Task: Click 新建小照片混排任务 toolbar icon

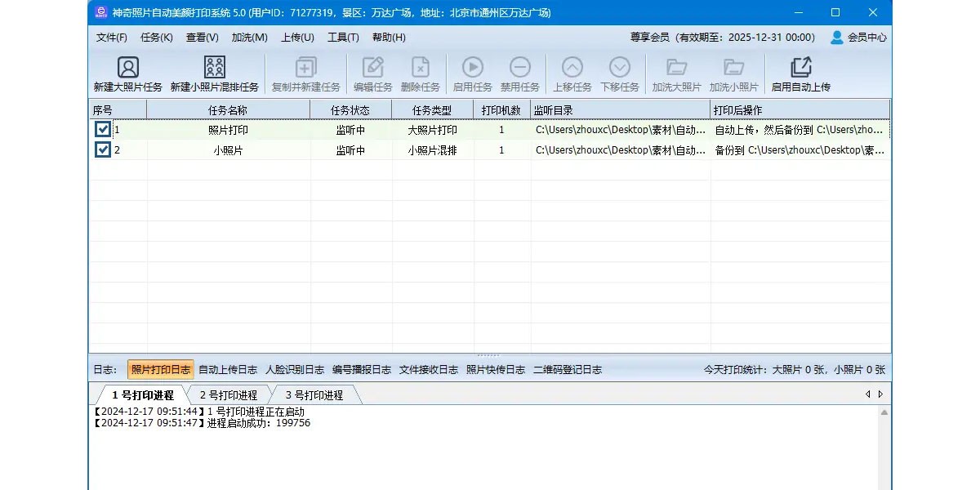Action: (214, 68)
